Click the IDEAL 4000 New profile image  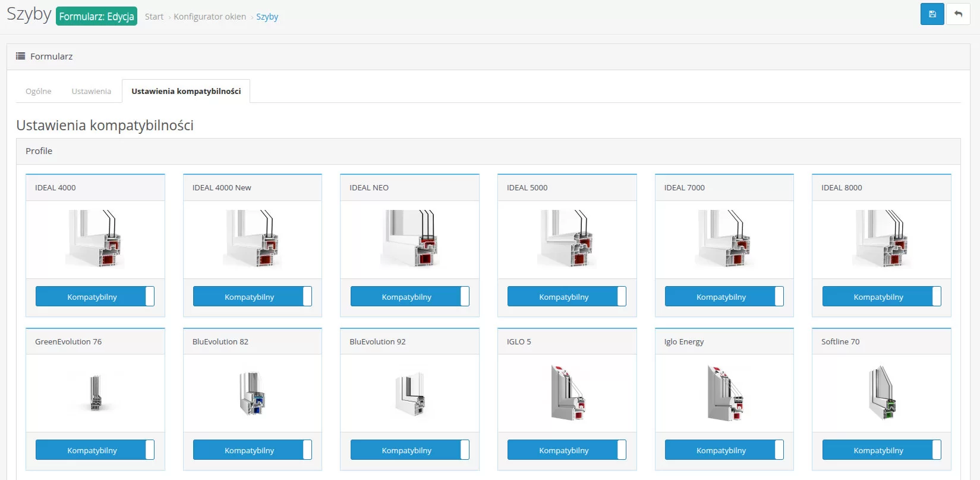pos(253,239)
